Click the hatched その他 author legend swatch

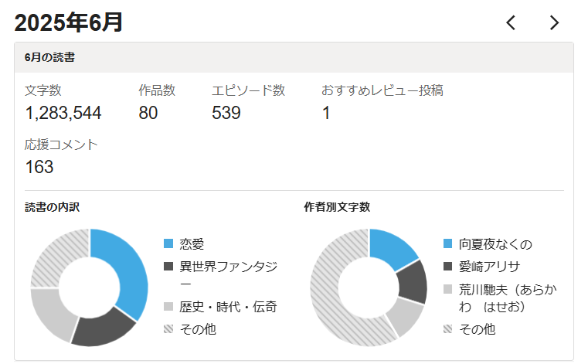(448, 329)
